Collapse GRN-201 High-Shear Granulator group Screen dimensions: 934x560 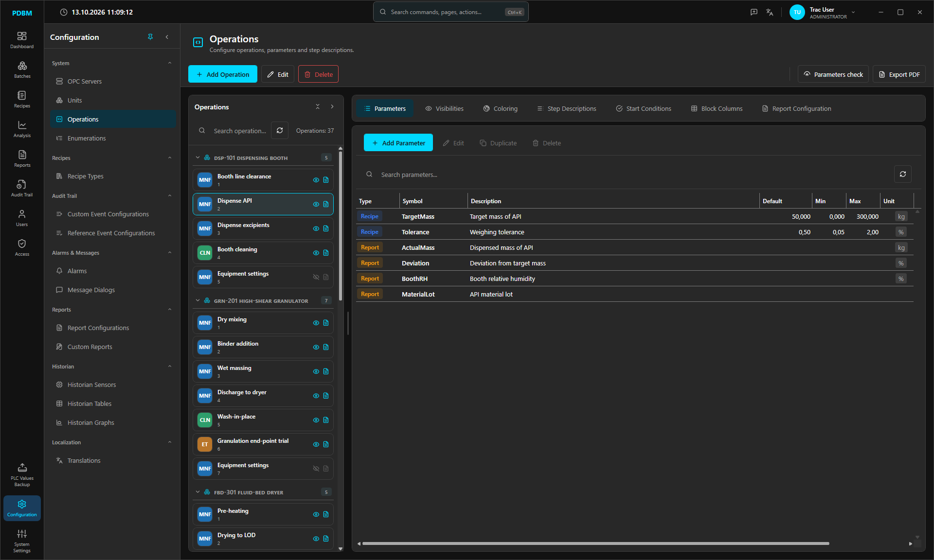click(198, 300)
